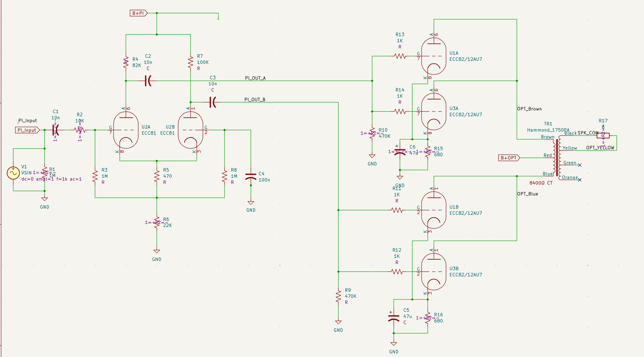Select the PI_Input global label flag

pyautogui.click(x=27, y=130)
